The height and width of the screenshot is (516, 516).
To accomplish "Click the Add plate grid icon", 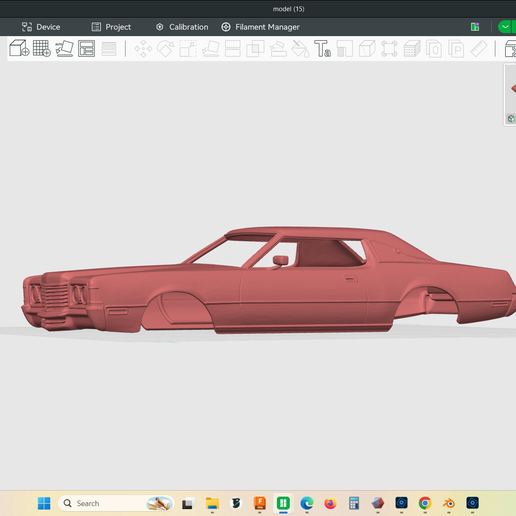I will (x=42, y=48).
